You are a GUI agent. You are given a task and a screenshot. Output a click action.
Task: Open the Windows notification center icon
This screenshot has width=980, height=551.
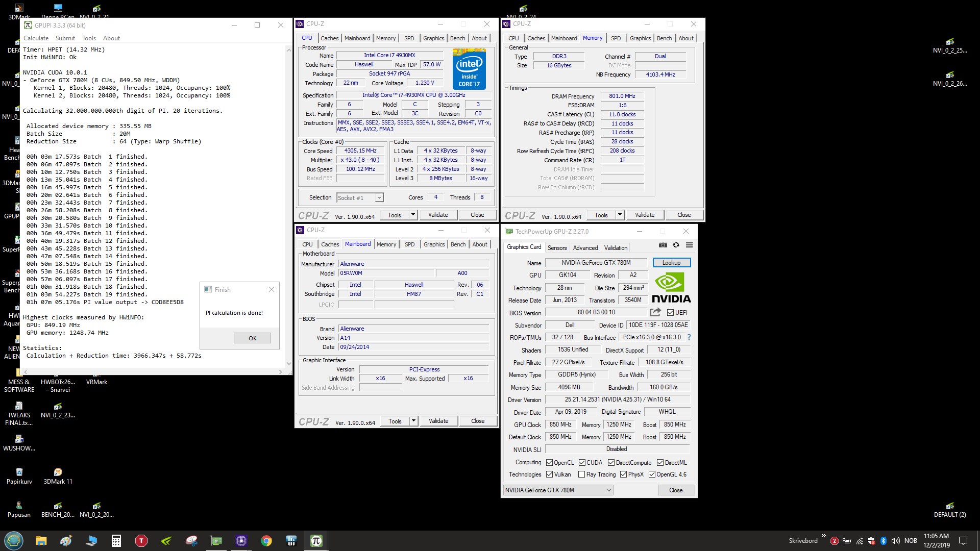963,541
